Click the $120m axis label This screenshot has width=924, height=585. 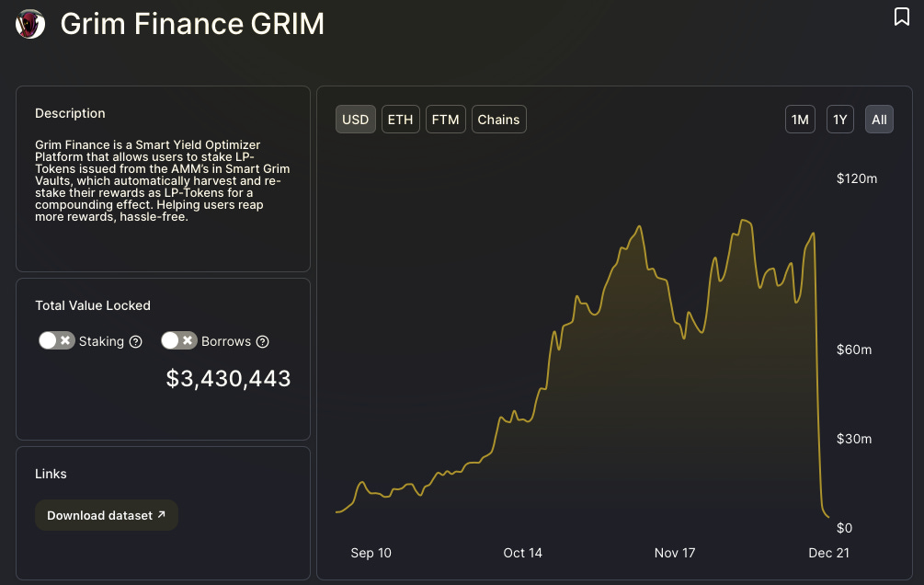857,178
